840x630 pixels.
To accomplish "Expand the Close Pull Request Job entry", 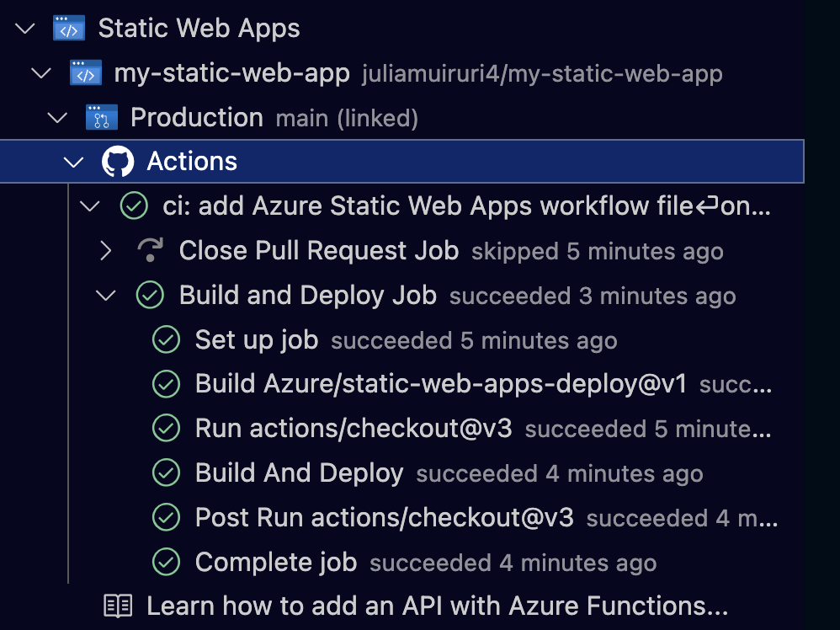I will [105, 249].
